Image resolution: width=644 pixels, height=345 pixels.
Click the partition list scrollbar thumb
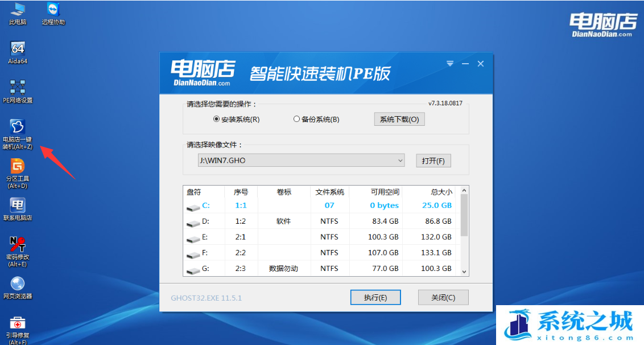(x=464, y=215)
